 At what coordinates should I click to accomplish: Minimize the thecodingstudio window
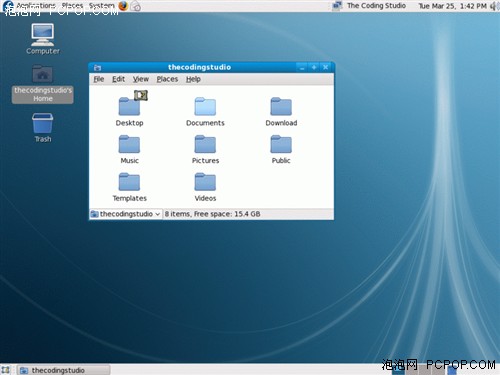tap(302, 67)
